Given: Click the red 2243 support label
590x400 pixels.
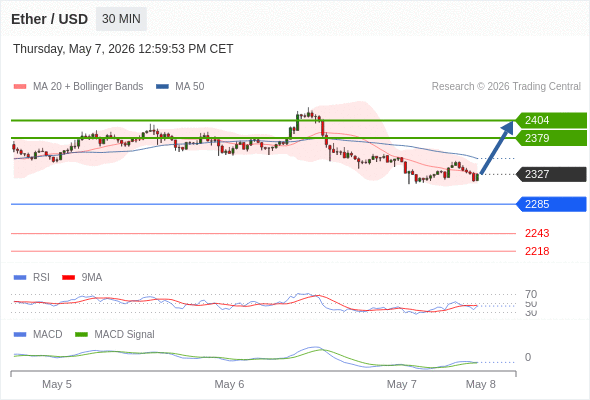Looking at the screenshot, I should tap(537, 233).
